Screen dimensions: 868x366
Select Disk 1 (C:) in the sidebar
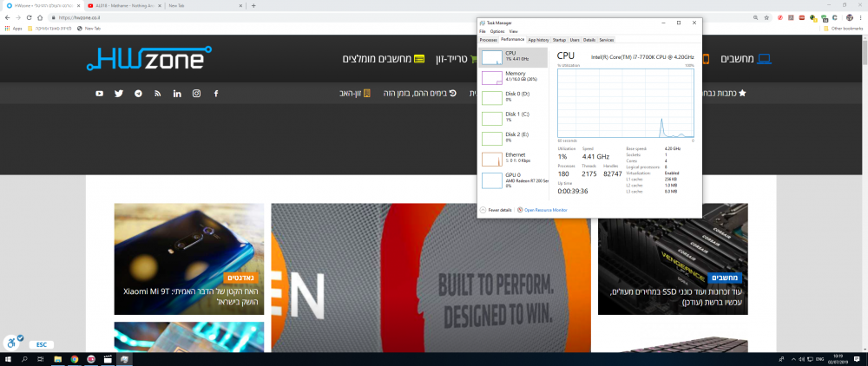point(513,118)
